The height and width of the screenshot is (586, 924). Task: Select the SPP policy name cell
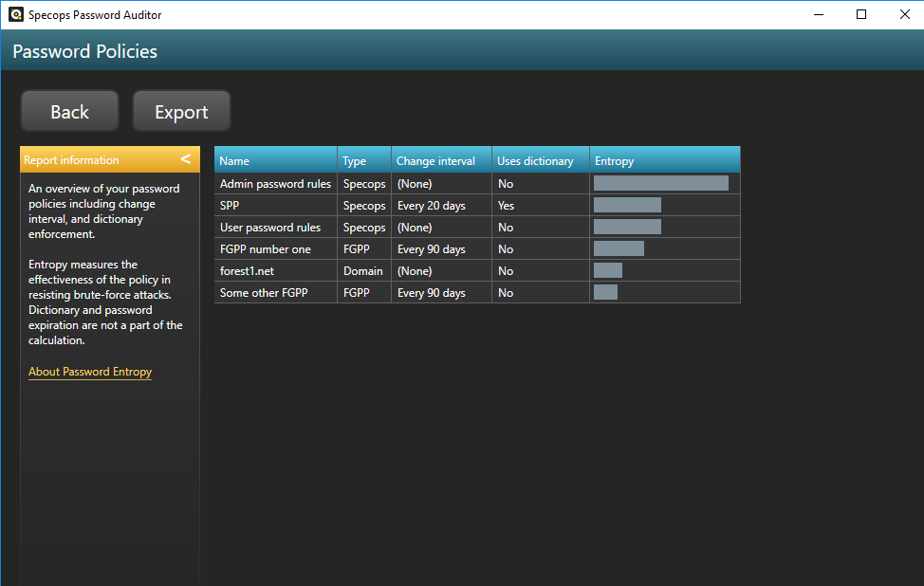[x=276, y=206]
